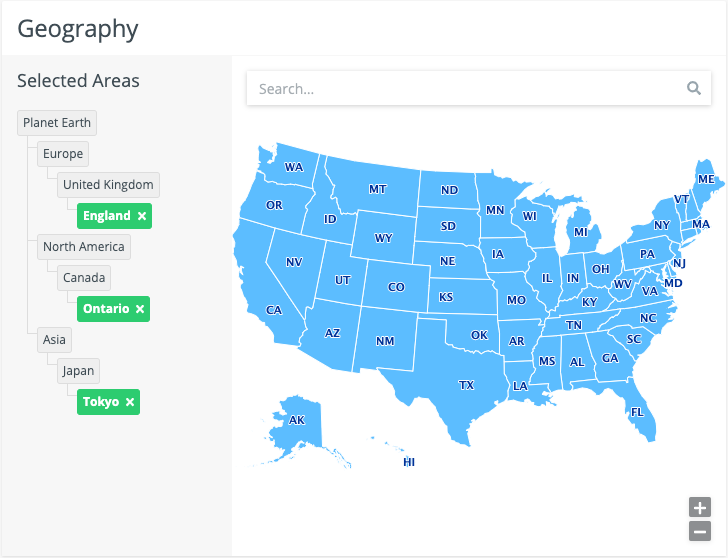Remove the England tag with its X

click(x=142, y=216)
